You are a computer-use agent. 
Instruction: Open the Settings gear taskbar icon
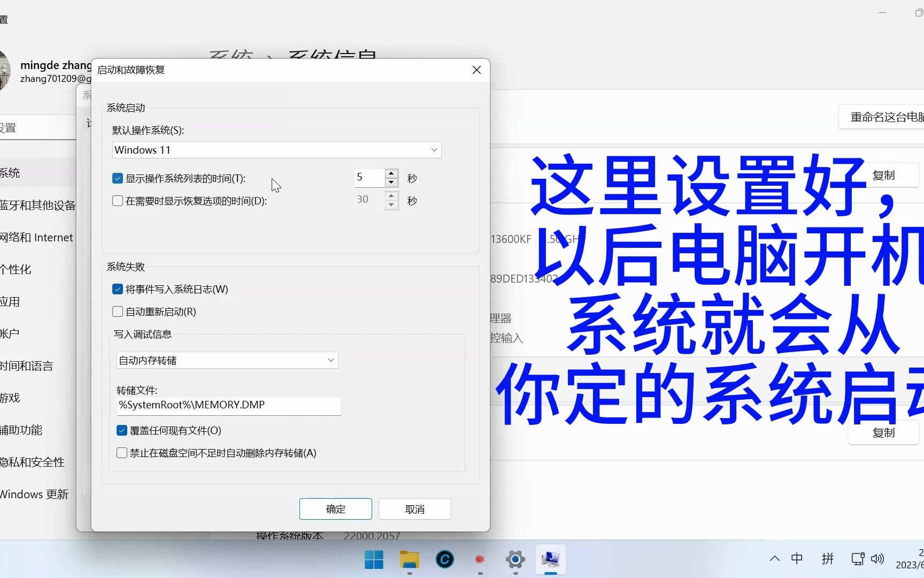coord(515,560)
